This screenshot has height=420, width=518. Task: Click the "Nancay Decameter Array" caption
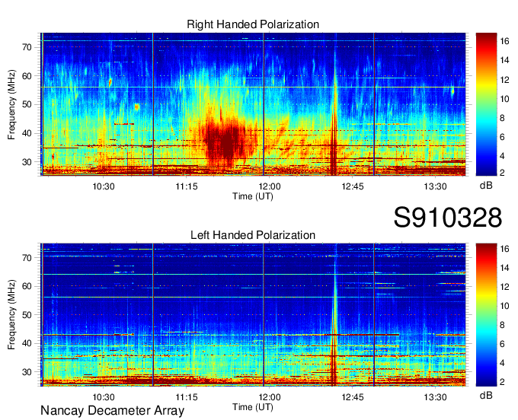pos(112,410)
